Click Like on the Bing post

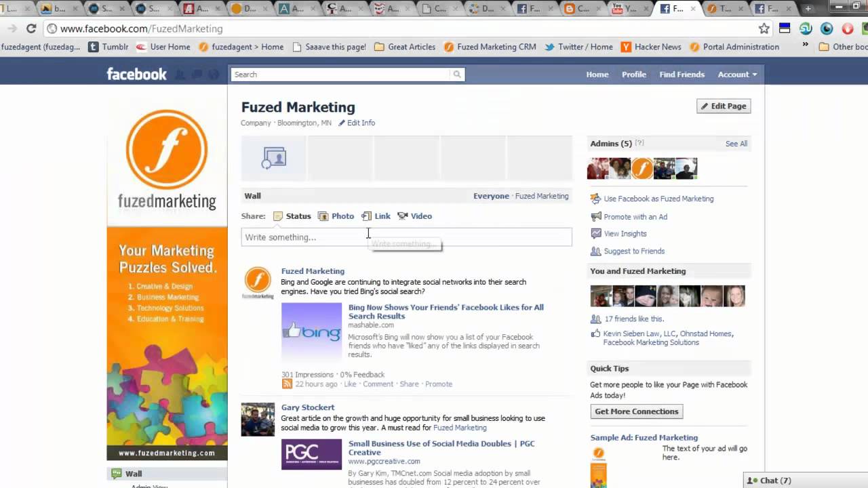click(x=350, y=384)
